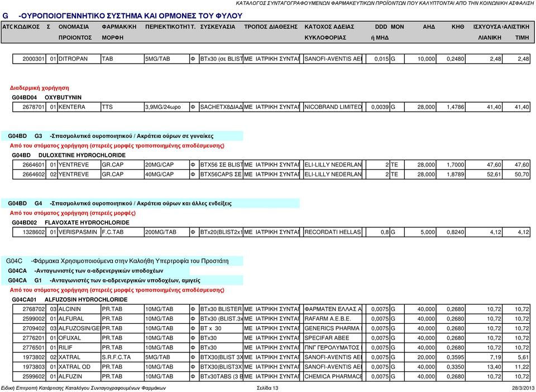Select the date 28/3/2013 in the footer
The height and width of the screenshot is (392, 536).
click(x=523, y=388)
